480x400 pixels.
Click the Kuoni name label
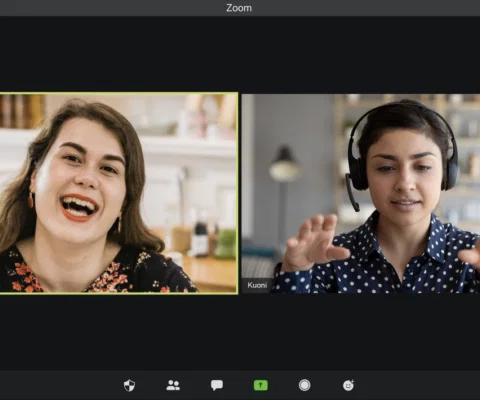tap(257, 285)
